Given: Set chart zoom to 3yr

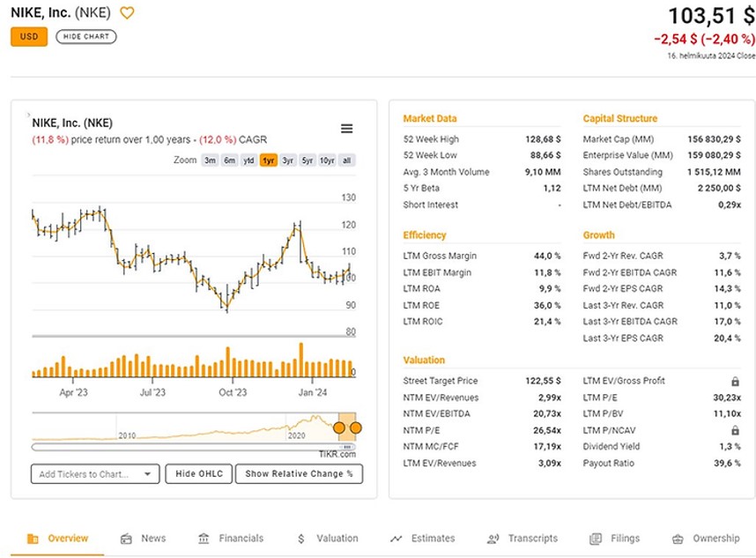Looking at the screenshot, I should 288,160.
